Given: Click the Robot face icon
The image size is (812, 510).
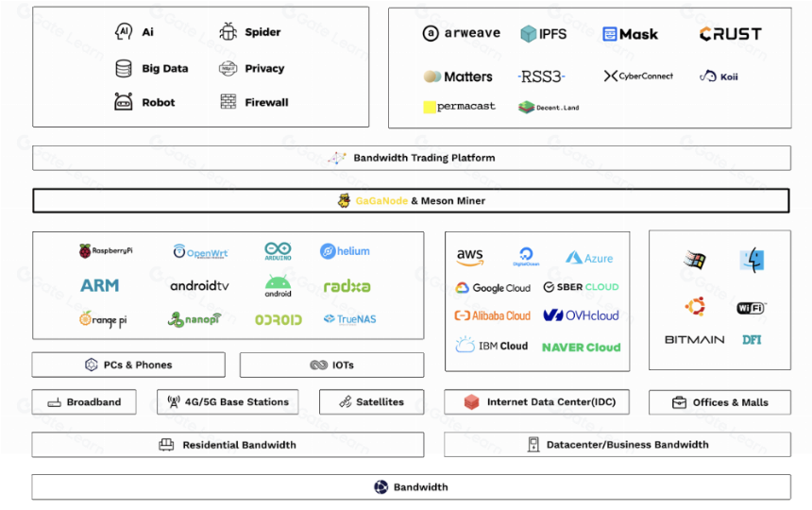Looking at the screenshot, I should click(124, 101).
